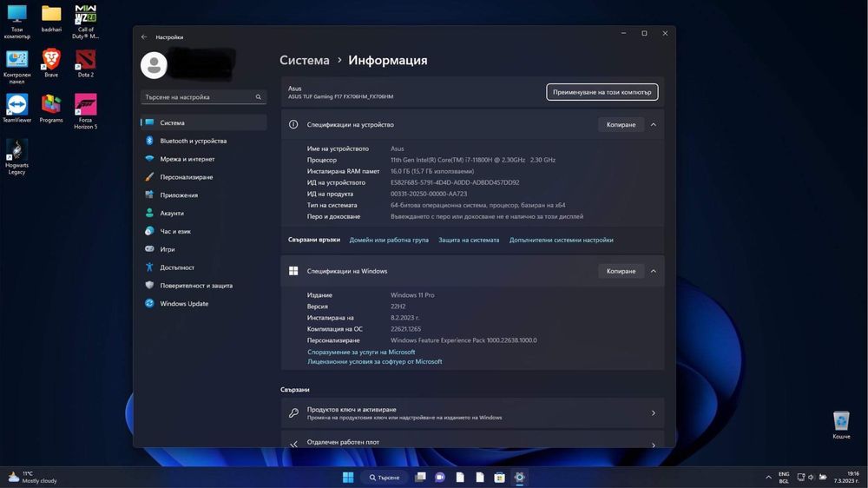
Task: Select the OS build 22621.1265 value
Action: (405, 329)
